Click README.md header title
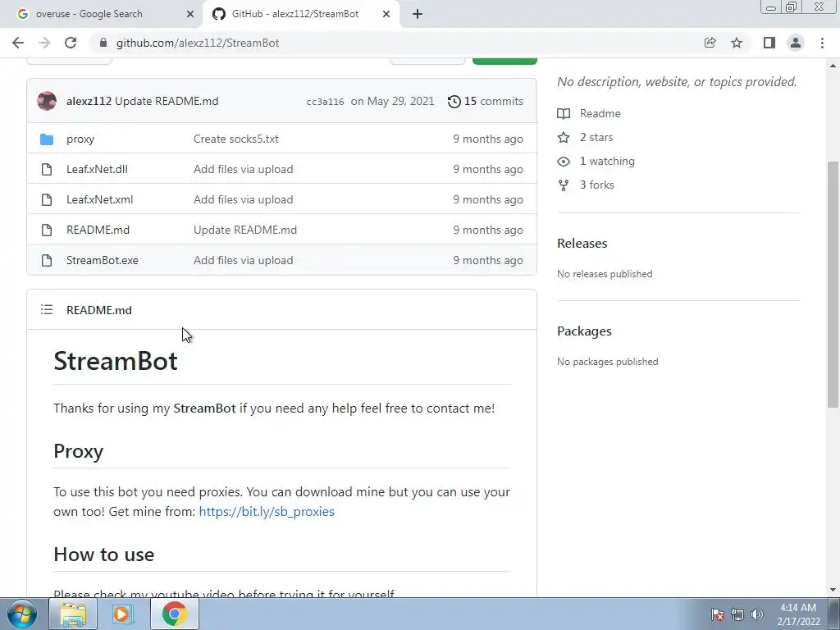Image resolution: width=840 pixels, height=630 pixels. (99, 310)
